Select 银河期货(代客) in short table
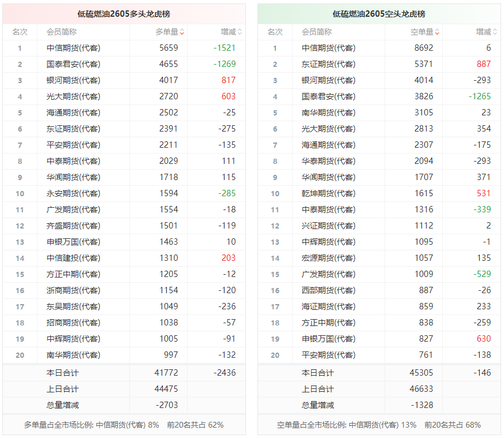The image size is (504, 438). click(328, 80)
